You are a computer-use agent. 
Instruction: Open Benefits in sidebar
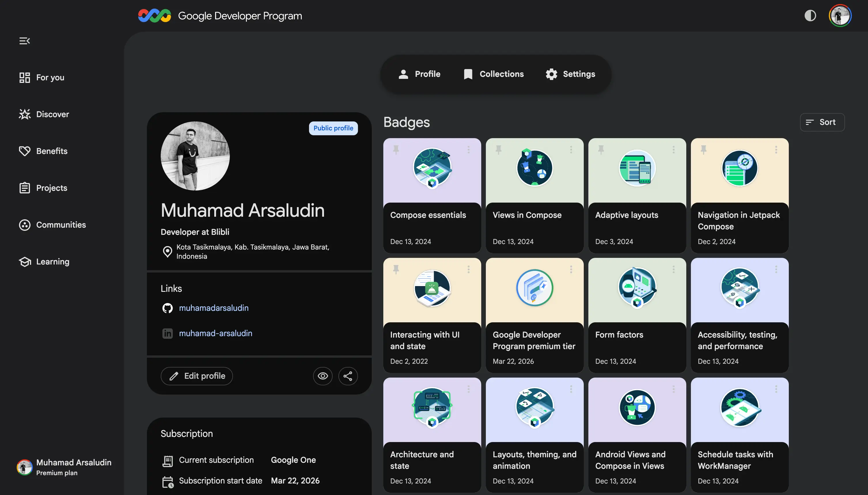coord(43,151)
